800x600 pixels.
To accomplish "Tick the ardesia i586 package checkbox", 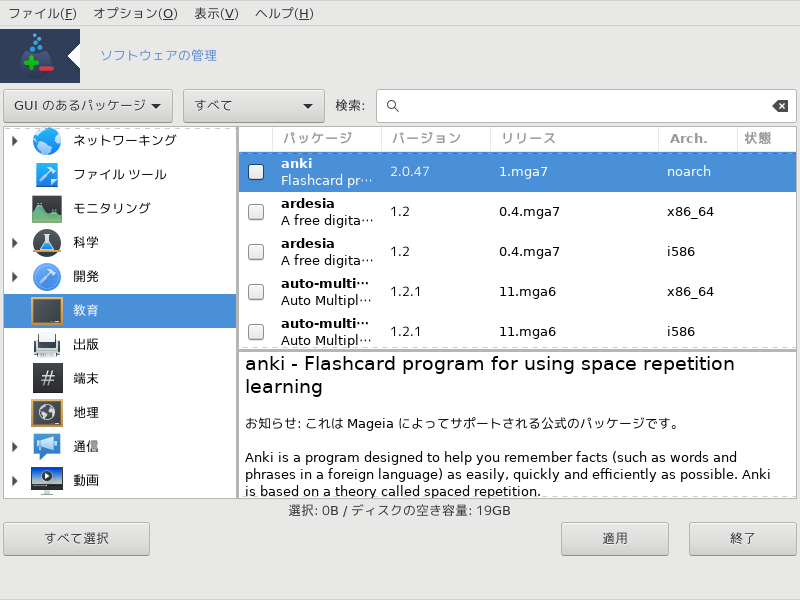I will tap(256, 252).
